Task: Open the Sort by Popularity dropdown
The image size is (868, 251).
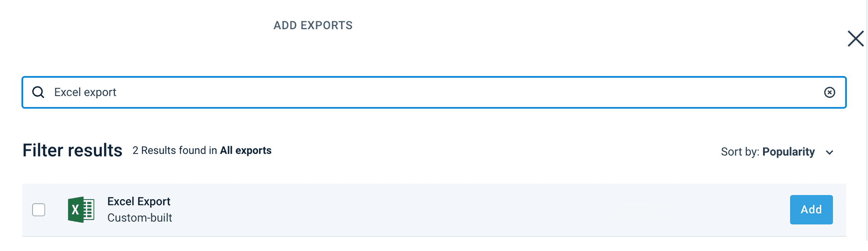Action: [x=777, y=152]
